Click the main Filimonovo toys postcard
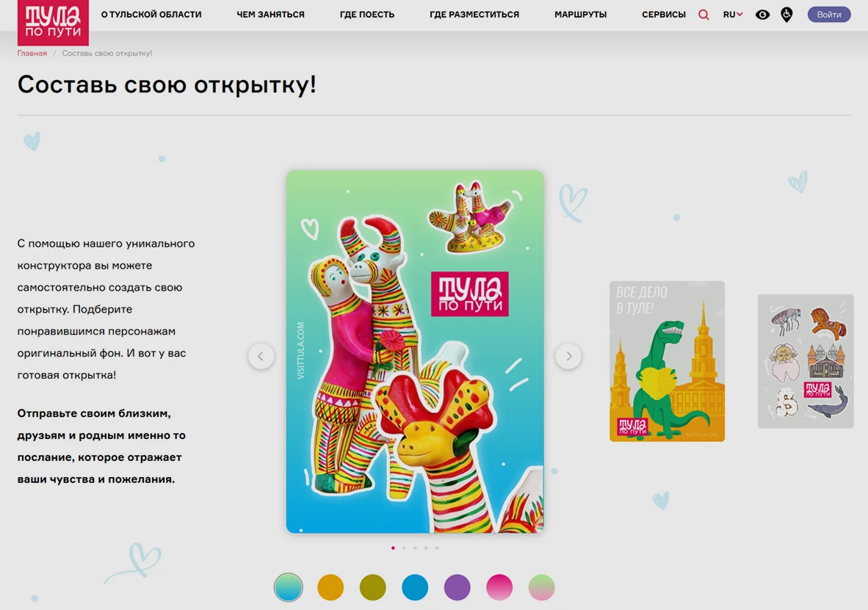The height and width of the screenshot is (610, 868). click(x=415, y=352)
